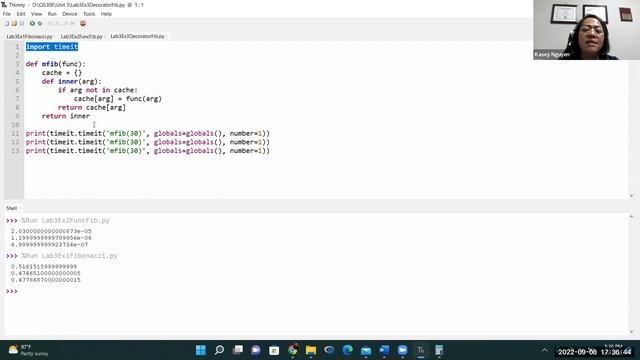This screenshot has height=360, width=640.
Task: Click 'def inner(arg):' code line
Action: (71, 81)
